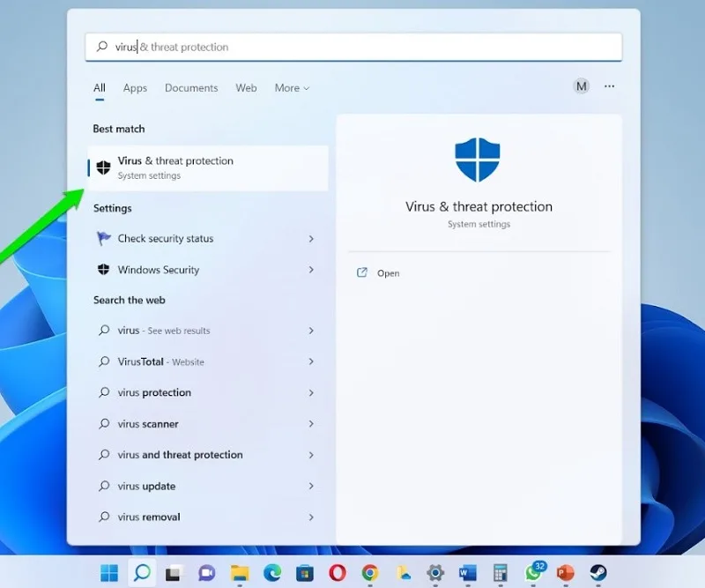The width and height of the screenshot is (705, 588).
Task: Expand the virus update chevron
Action: (311, 486)
